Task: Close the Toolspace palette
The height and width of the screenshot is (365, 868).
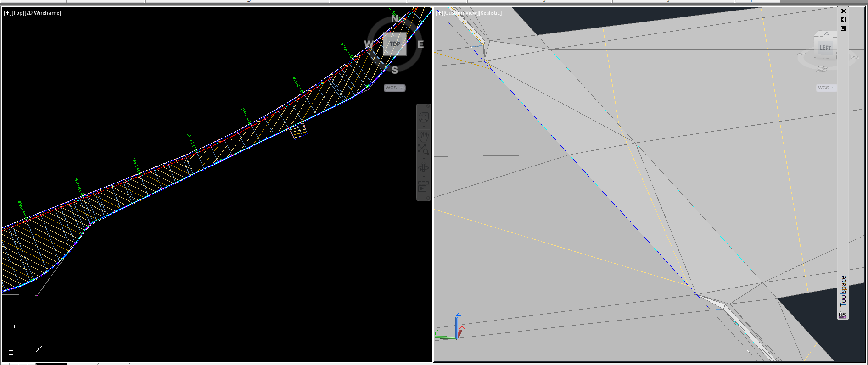Action: coord(843,11)
